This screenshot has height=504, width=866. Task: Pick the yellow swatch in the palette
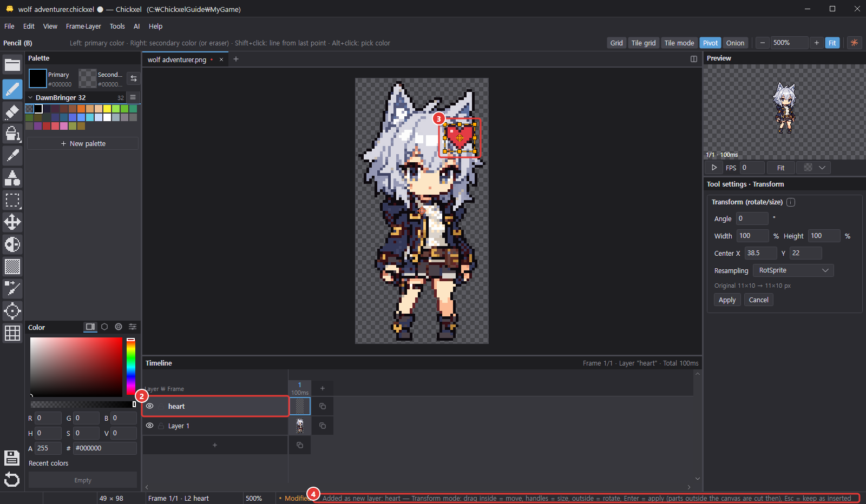tap(107, 109)
